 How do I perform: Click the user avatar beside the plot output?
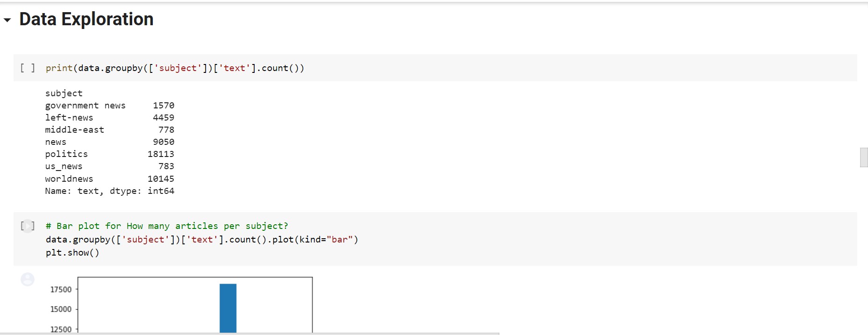pos(28,279)
